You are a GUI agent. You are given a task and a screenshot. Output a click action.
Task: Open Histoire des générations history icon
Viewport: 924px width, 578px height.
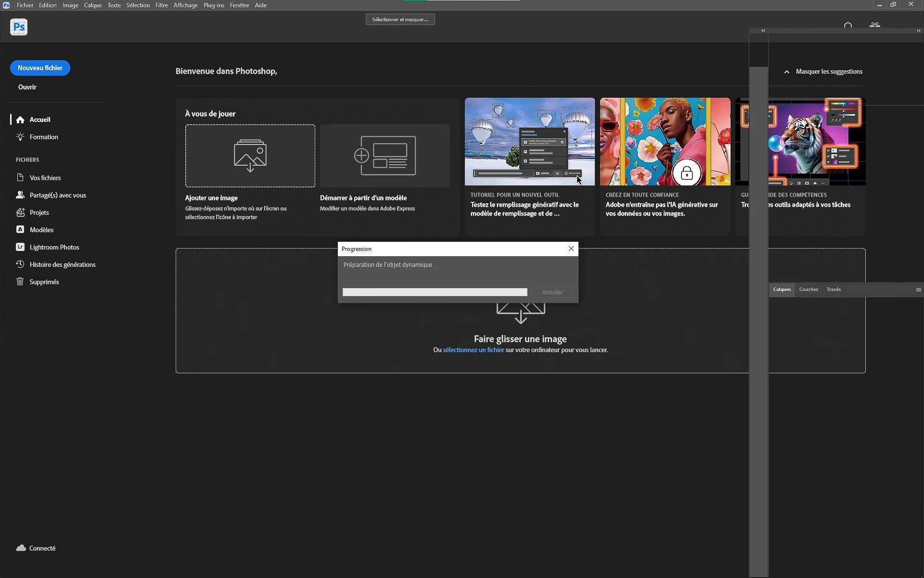[20, 264]
